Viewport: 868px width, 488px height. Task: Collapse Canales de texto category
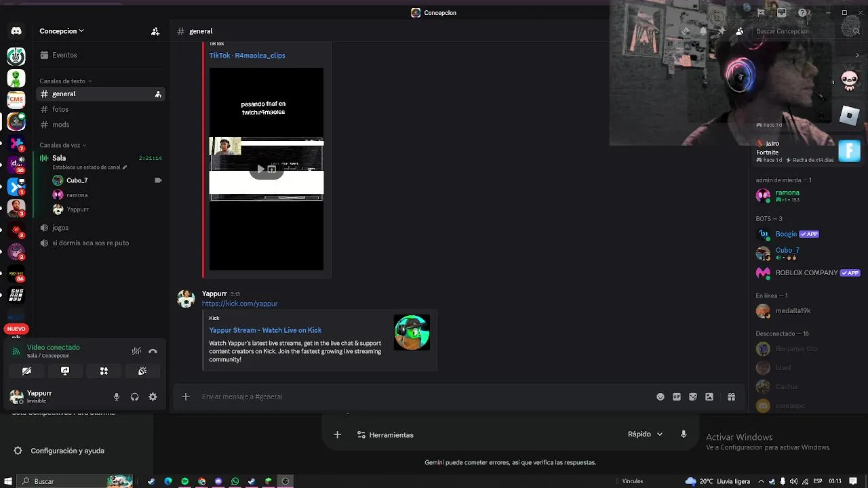point(65,81)
